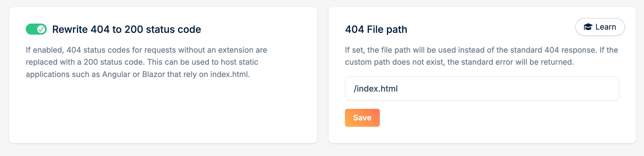Viewport: 644px width, 156px height.
Task: Open the Learn button
Action: (x=600, y=27)
